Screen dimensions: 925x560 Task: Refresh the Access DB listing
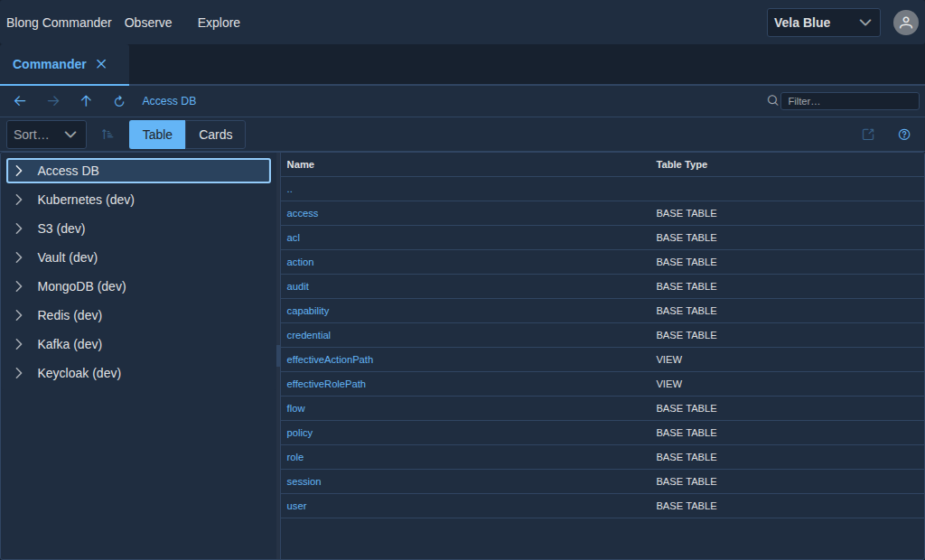click(x=119, y=101)
